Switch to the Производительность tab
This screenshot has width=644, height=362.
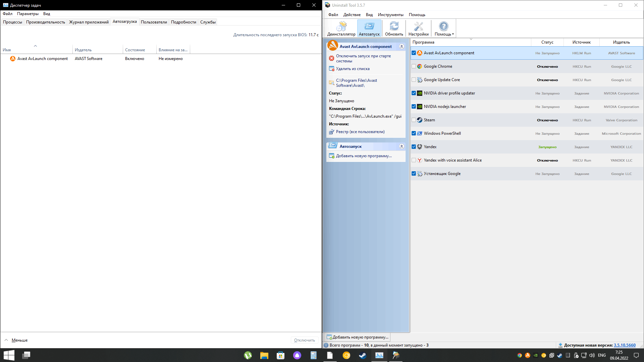pyautogui.click(x=46, y=22)
